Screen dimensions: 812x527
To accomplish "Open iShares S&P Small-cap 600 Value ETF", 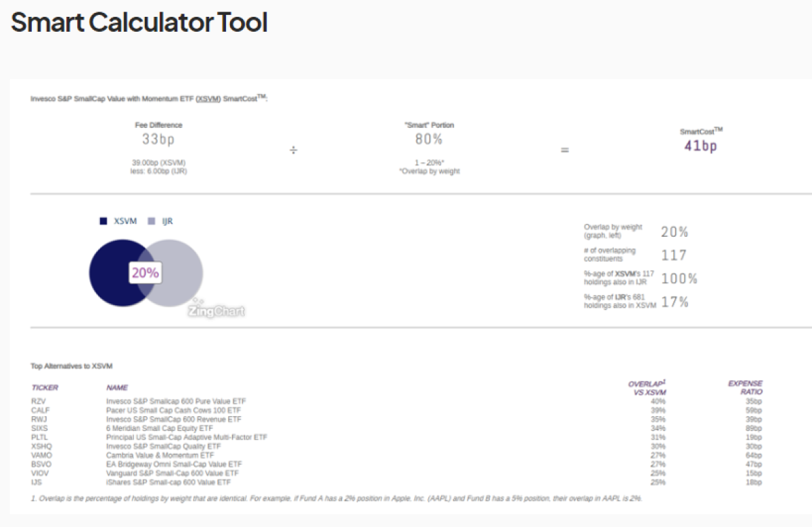I will click(168, 482).
